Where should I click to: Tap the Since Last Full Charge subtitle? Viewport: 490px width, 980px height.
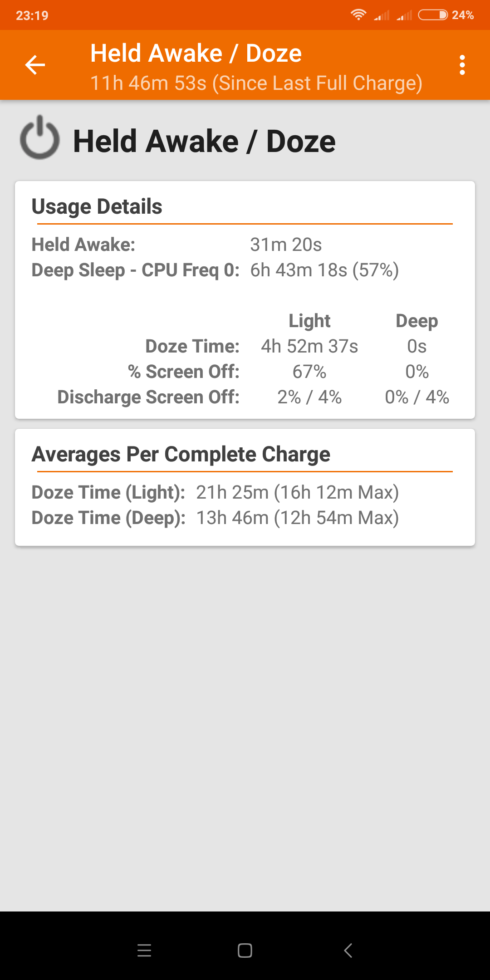coord(256,83)
